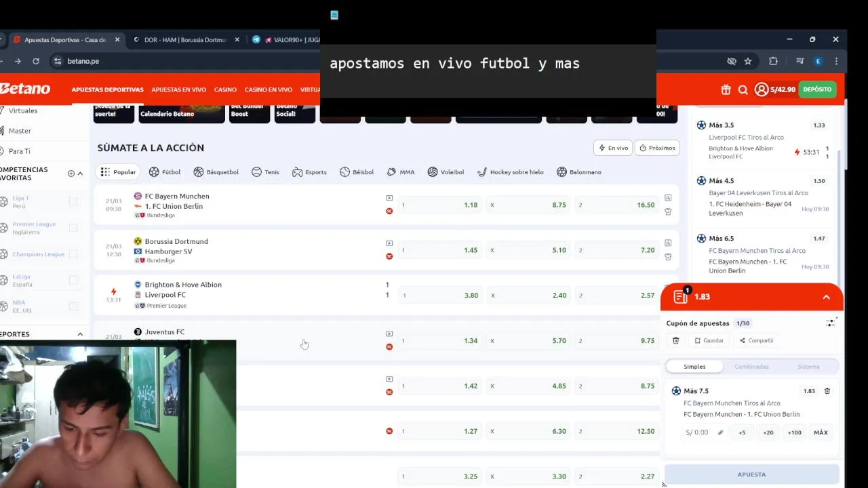Click Guardar in bet slip
The image size is (868, 488).
point(709,341)
